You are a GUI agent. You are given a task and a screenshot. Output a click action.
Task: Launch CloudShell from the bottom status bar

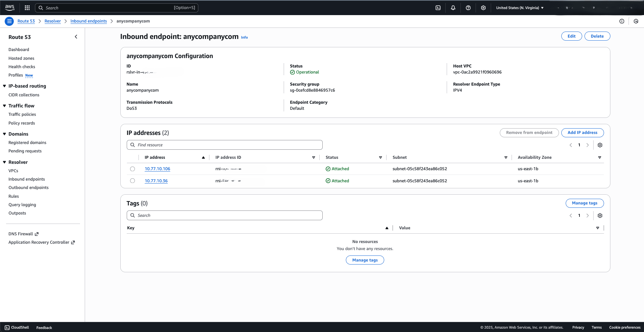[x=16, y=327]
